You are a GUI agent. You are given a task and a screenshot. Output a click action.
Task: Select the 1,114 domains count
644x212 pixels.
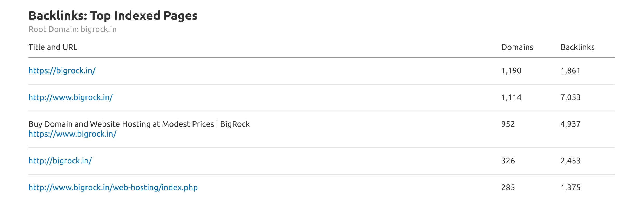click(x=511, y=97)
